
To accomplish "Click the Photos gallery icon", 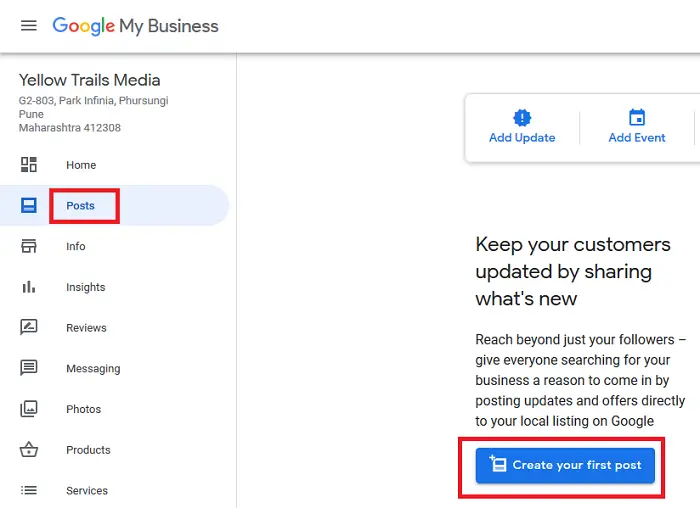I will (29, 409).
